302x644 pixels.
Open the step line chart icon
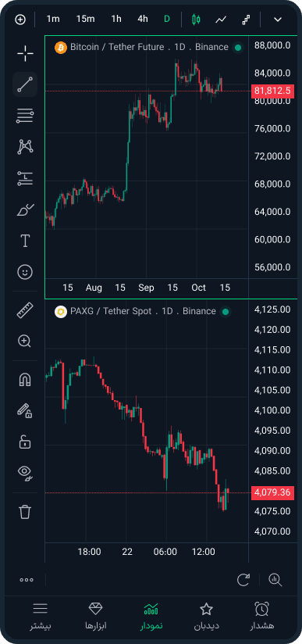(x=246, y=20)
